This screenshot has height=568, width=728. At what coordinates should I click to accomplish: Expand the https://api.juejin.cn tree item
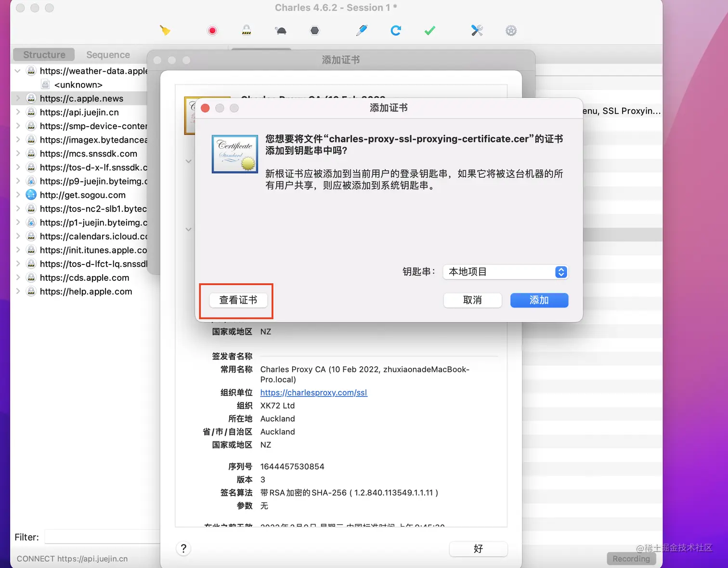click(x=18, y=112)
